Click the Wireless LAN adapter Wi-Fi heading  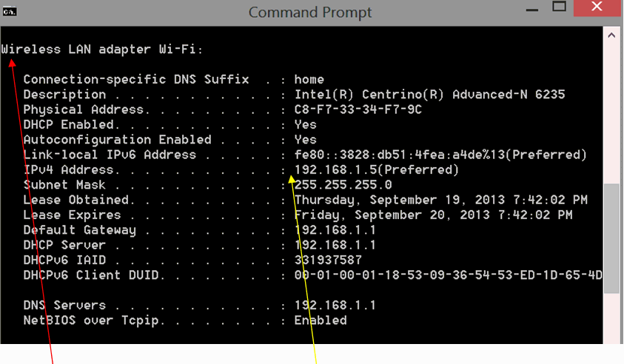click(102, 50)
